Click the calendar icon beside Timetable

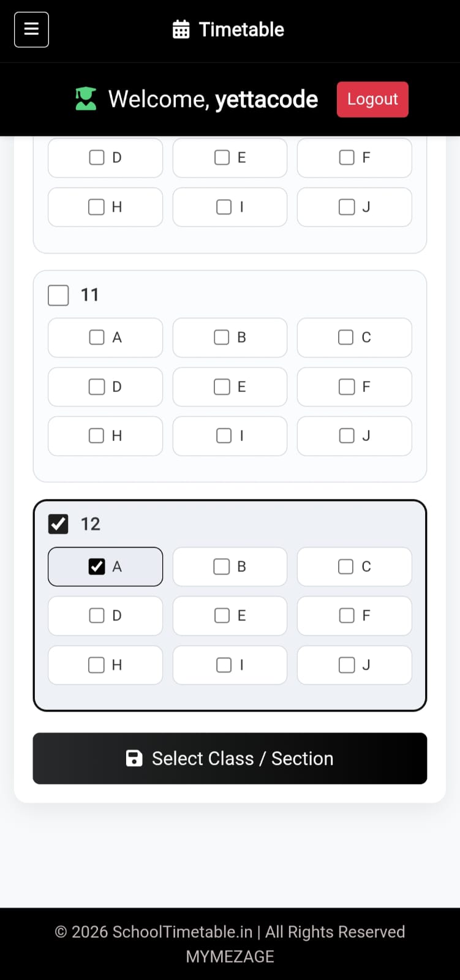click(181, 29)
